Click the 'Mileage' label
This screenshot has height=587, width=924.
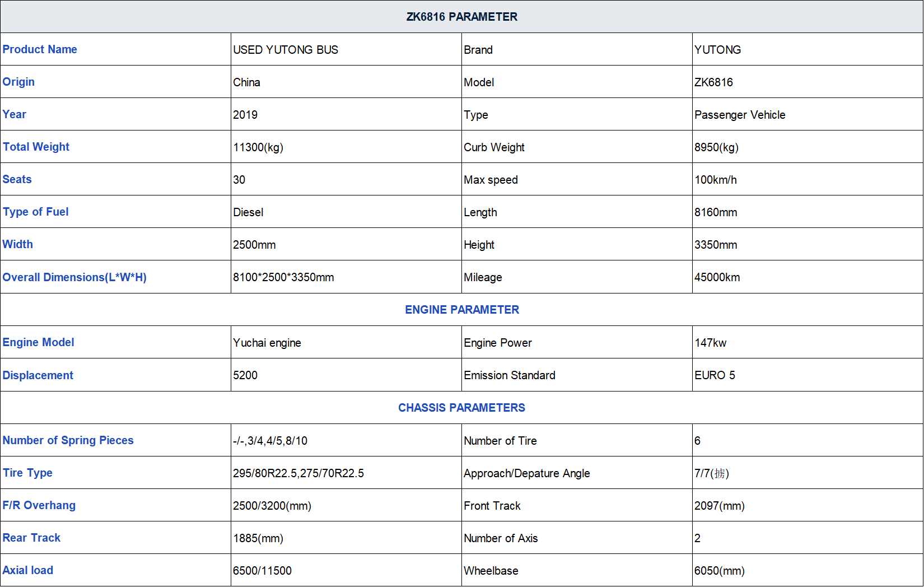[x=483, y=277]
